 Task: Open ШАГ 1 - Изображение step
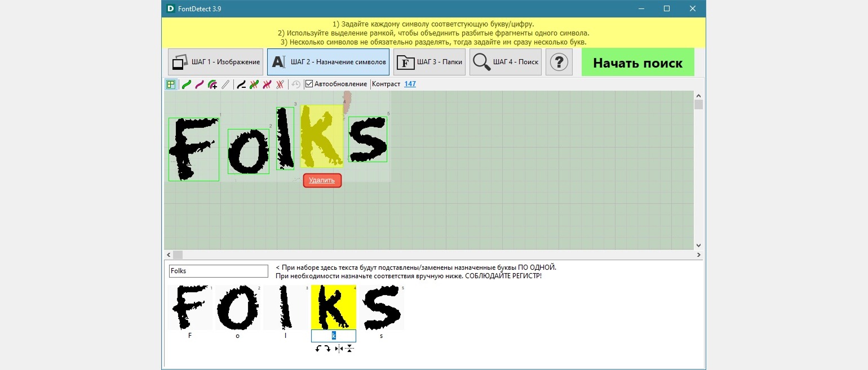216,62
